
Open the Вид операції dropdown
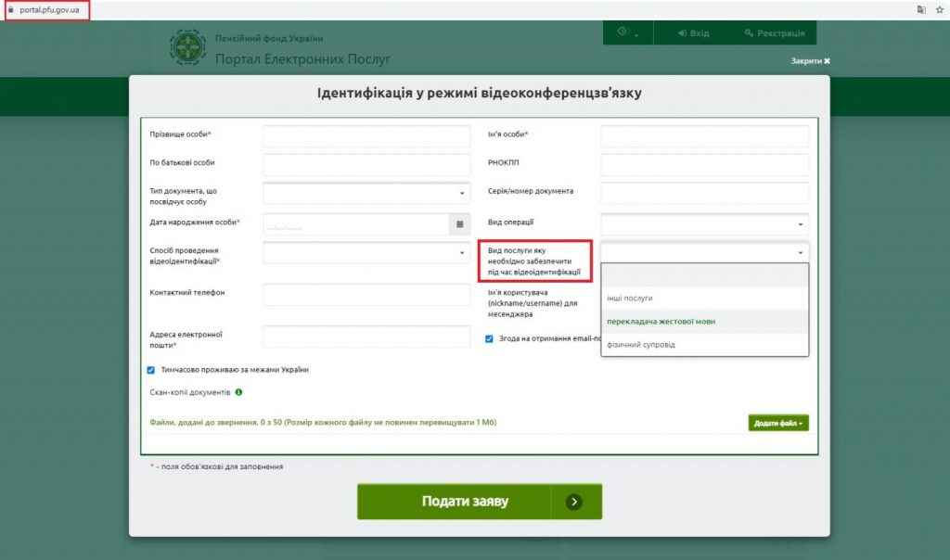705,224
